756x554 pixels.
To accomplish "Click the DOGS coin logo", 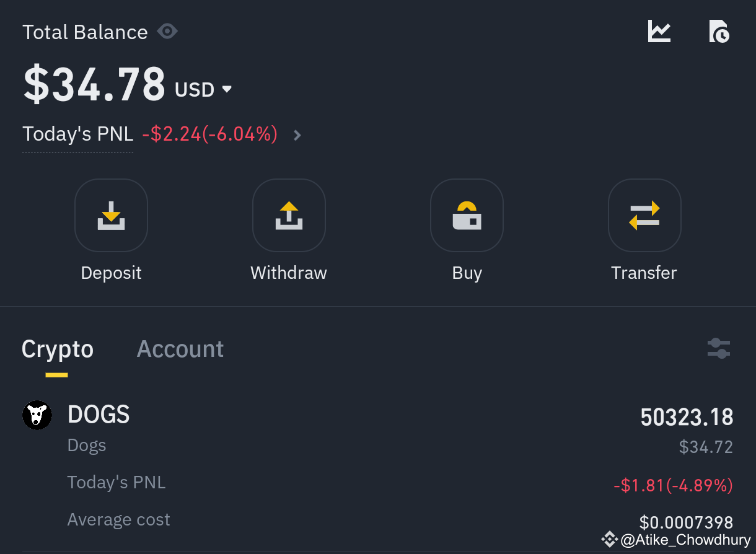I will coord(37,415).
